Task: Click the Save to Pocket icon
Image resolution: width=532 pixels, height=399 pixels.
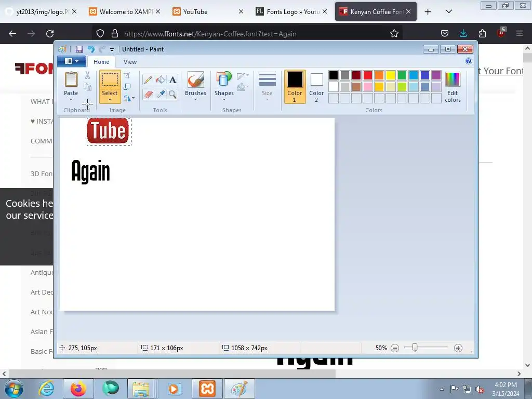Action: (x=445, y=33)
